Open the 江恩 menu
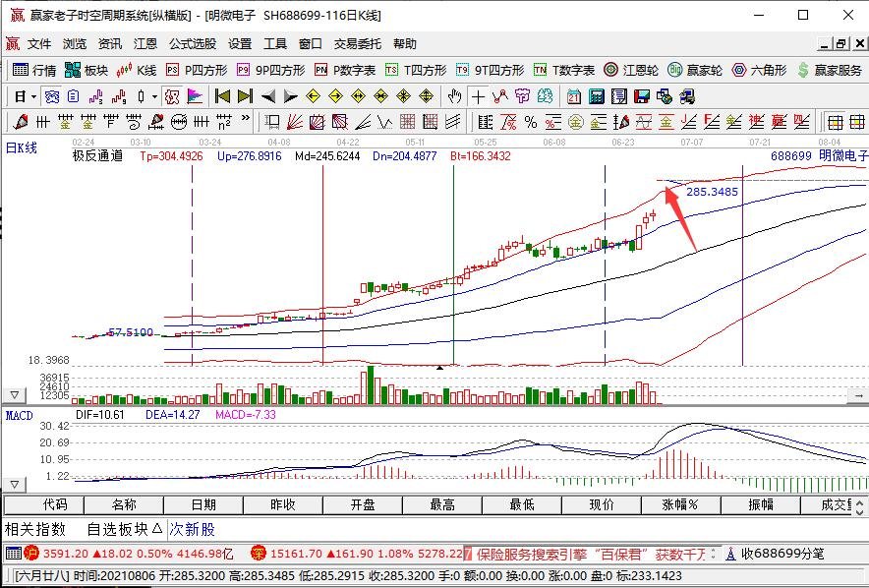This screenshot has width=869, height=588. [x=145, y=44]
